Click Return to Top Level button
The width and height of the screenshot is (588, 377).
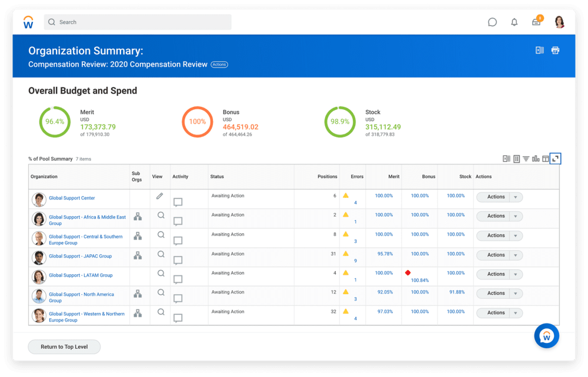click(64, 347)
